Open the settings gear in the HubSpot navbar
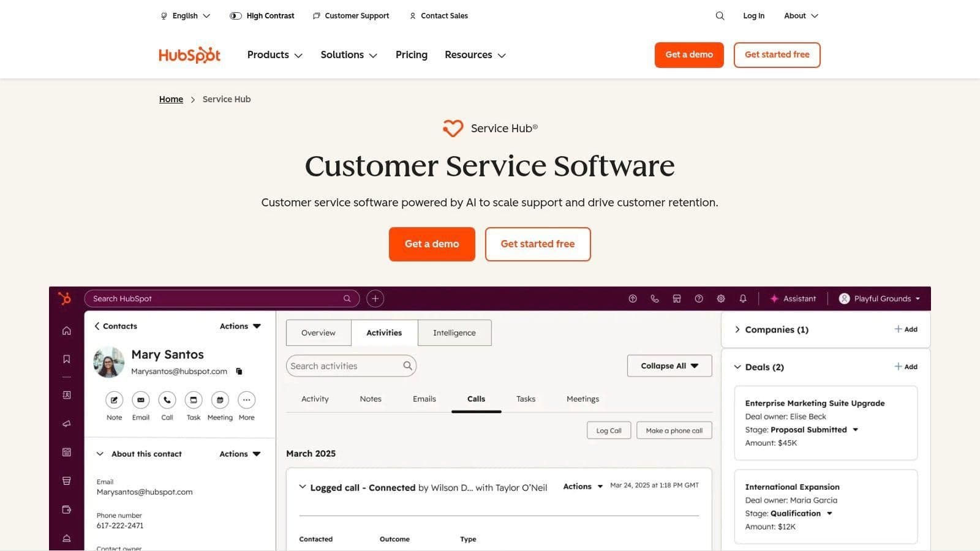The height and width of the screenshot is (551, 980). point(721,298)
